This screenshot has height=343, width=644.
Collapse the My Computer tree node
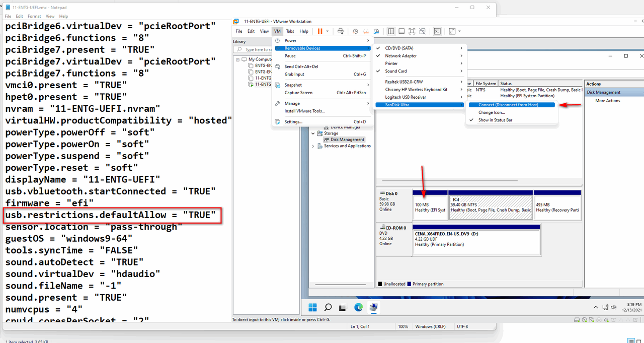pyautogui.click(x=238, y=59)
